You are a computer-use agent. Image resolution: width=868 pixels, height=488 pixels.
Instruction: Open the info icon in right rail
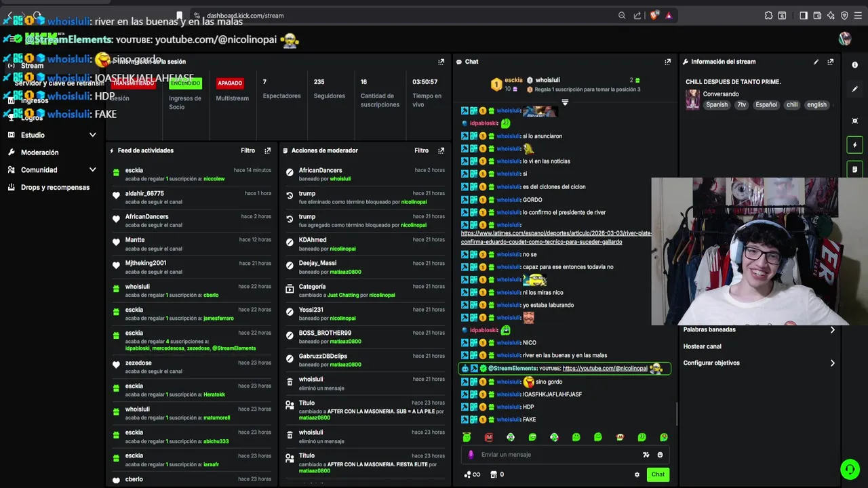[x=854, y=65]
